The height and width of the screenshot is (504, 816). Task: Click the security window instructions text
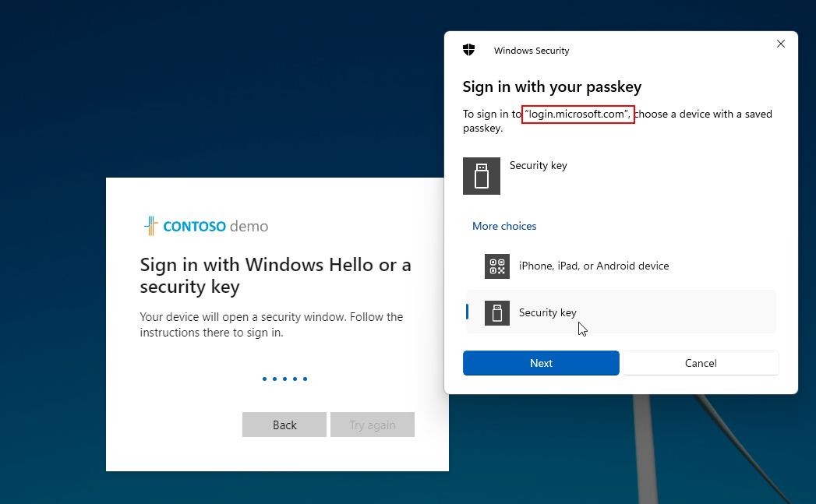(x=271, y=325)
